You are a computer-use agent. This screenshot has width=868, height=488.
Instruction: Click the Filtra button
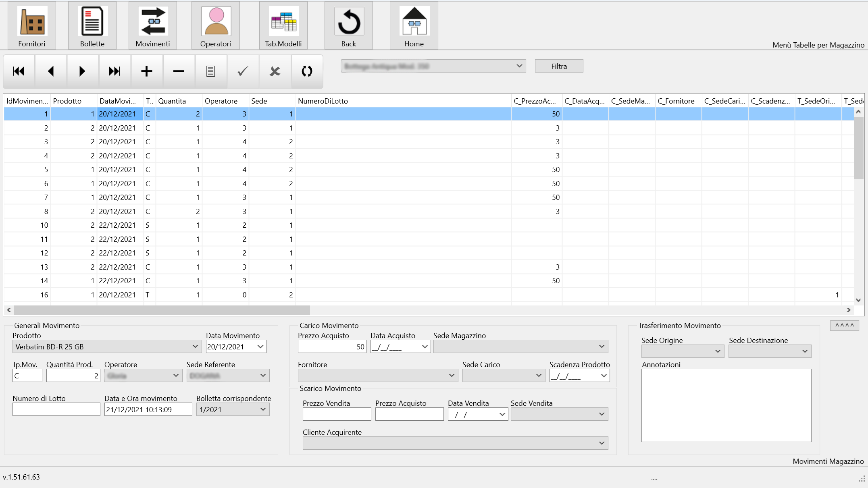point(559,66)
